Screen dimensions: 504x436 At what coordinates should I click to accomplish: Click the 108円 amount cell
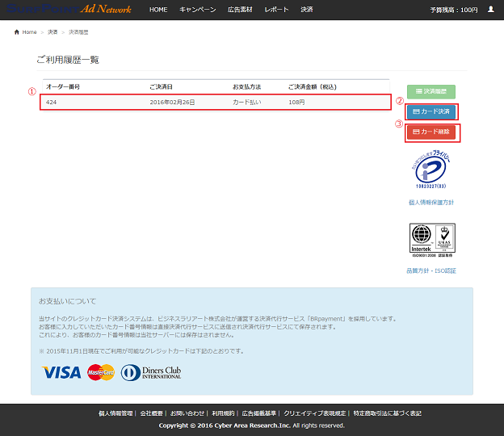[296, 103]
